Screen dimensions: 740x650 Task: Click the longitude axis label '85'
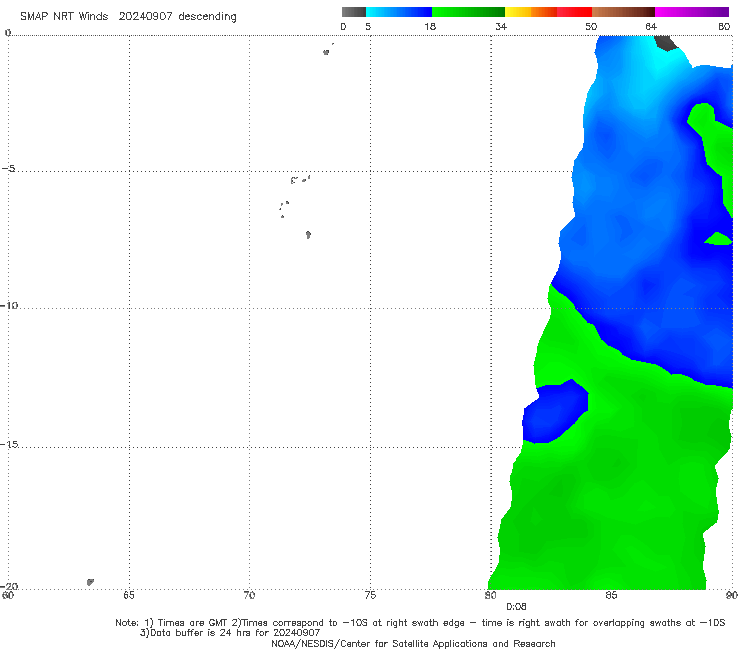[611, 595]
